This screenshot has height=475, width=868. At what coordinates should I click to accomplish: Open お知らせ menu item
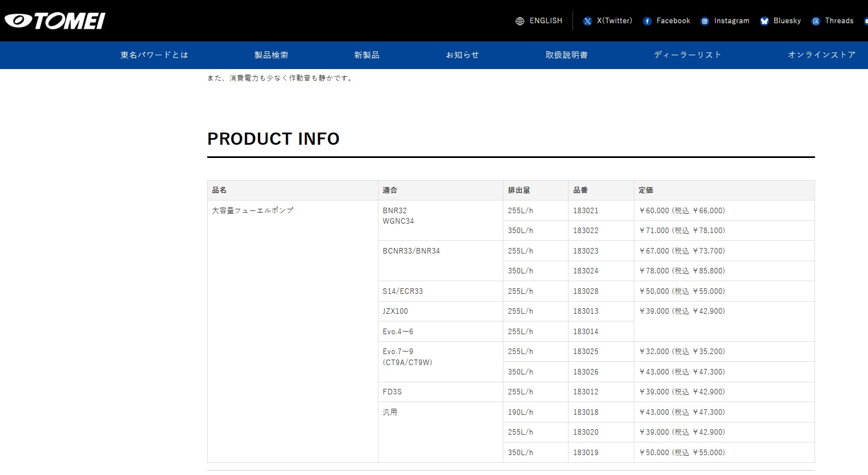462,55
